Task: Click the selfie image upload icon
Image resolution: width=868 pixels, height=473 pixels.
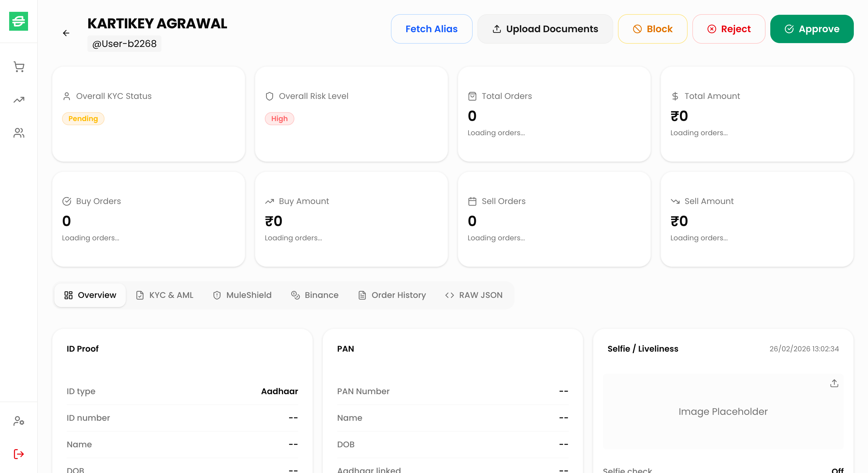Action: (834, 383)
